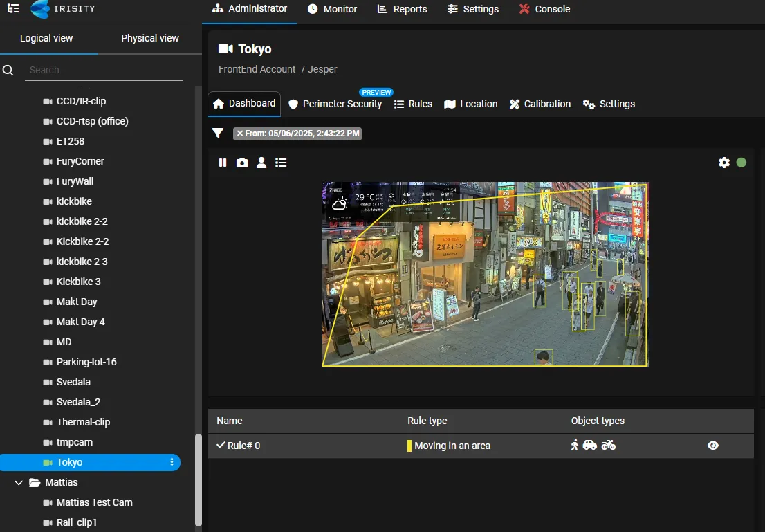Image resolution: width=765 pixels, height=532 pixels.
Task: Toggle the sidebar tree menu icon
Action: pos(13,8)
